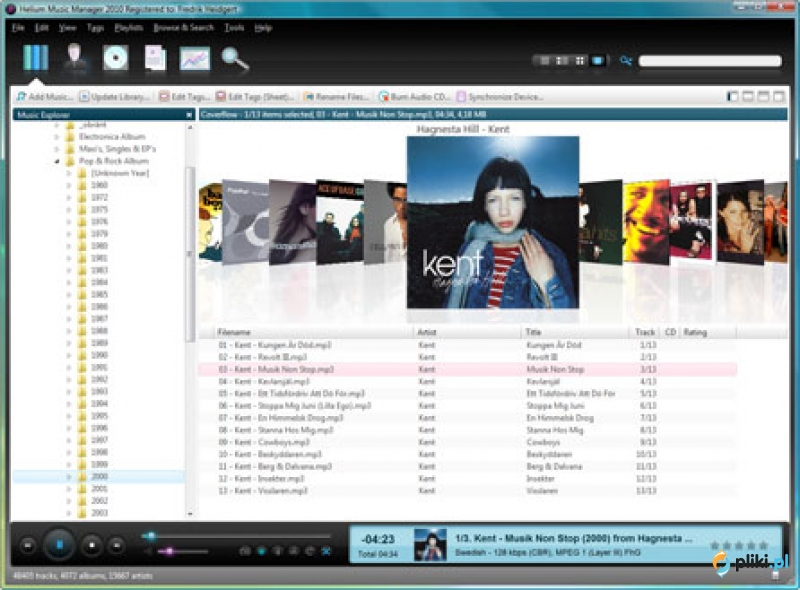
Task: Expand the Electronica Album folder
Action: coord(57,137)
